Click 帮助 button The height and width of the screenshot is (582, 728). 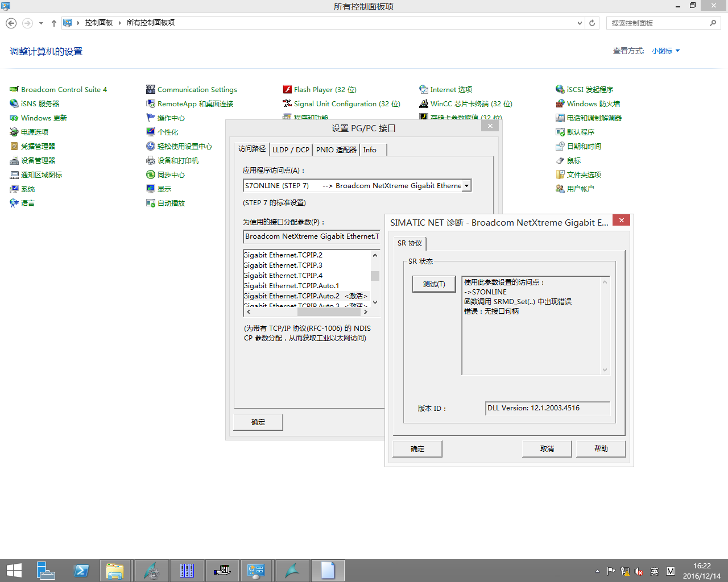(x=601, y=449)
